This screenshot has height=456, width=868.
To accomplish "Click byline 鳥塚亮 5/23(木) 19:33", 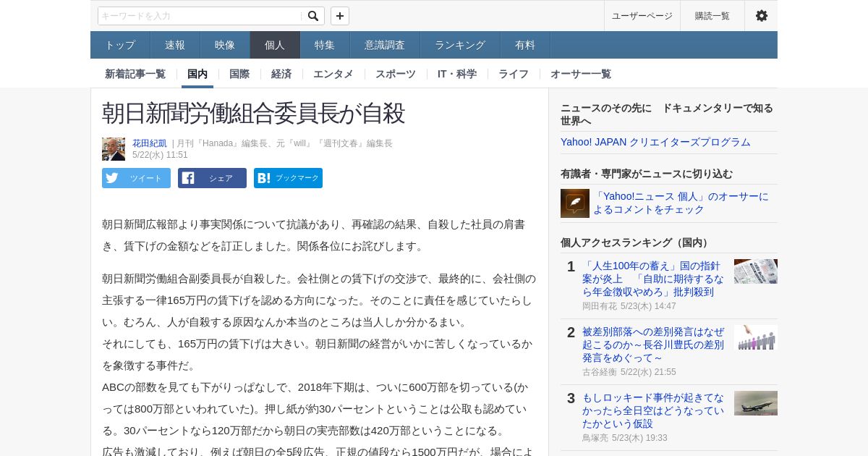I will click(625, 438).
